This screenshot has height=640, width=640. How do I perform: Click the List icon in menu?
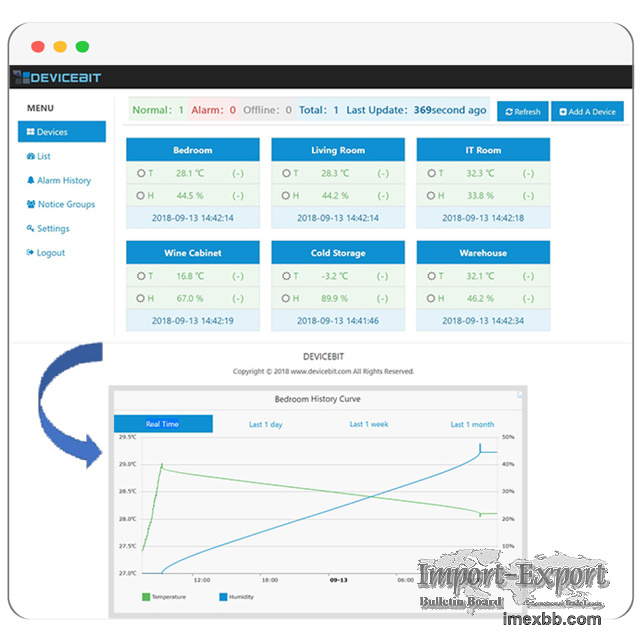pos(30,156)
